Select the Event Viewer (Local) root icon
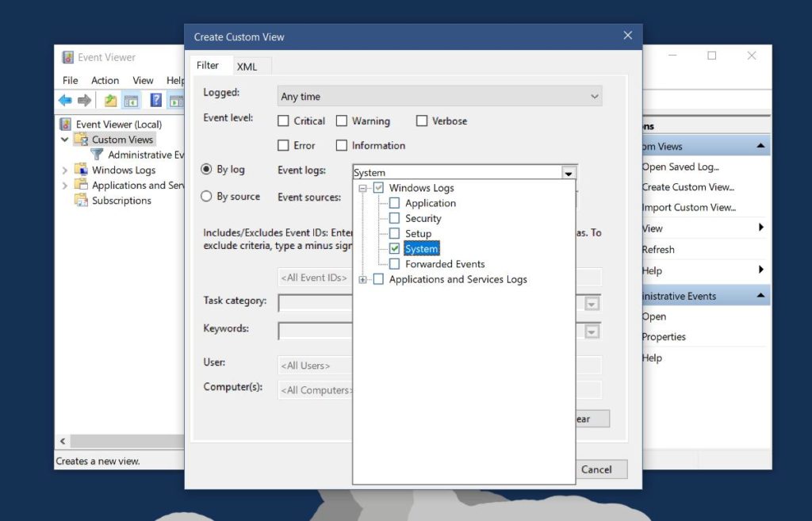This screenshot has width=812, height=521. coord(65,124)
